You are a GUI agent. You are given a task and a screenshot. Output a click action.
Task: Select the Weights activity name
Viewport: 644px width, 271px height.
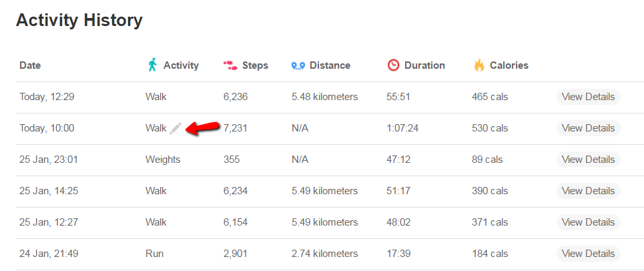pos(163,160)
